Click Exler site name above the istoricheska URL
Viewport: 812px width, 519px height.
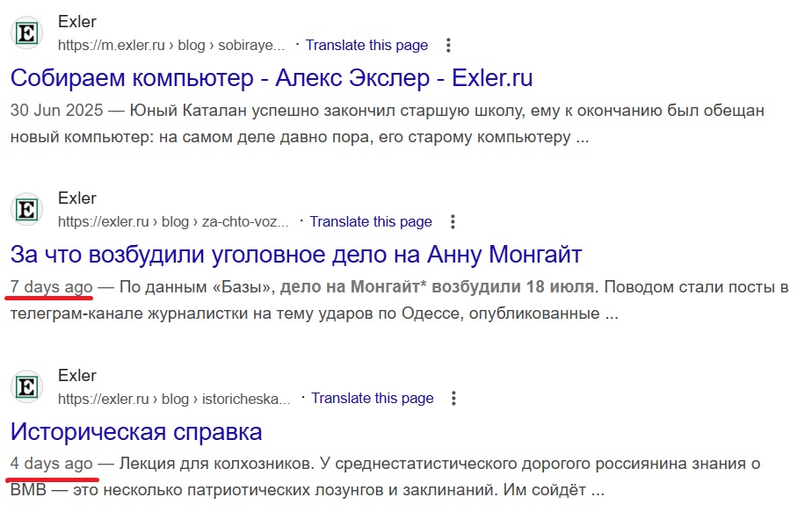(x=77, y=375)
